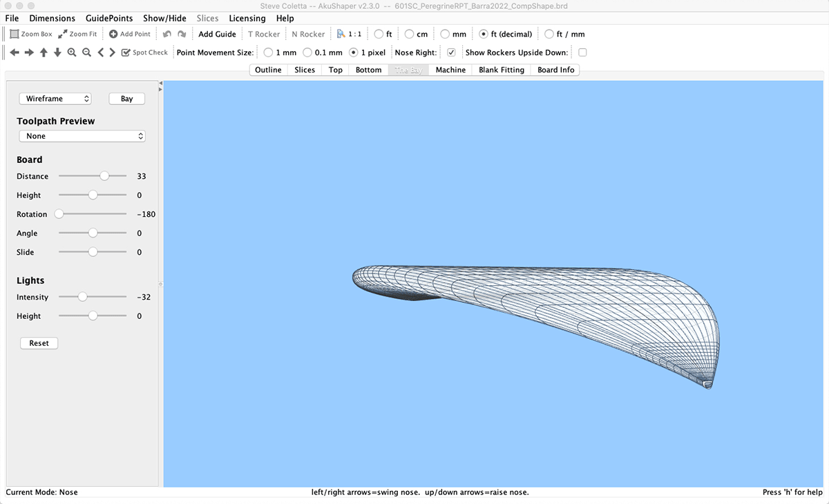Switch to the Bottom tab
This screenshot has width=829, height=504.
[x=369, y=70]
